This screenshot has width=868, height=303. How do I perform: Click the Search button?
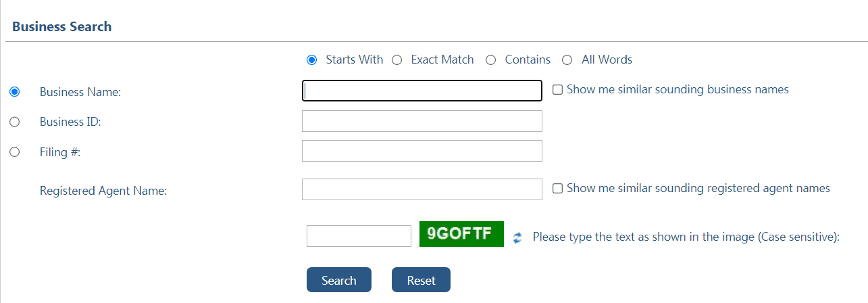click(x=339, y=280)
